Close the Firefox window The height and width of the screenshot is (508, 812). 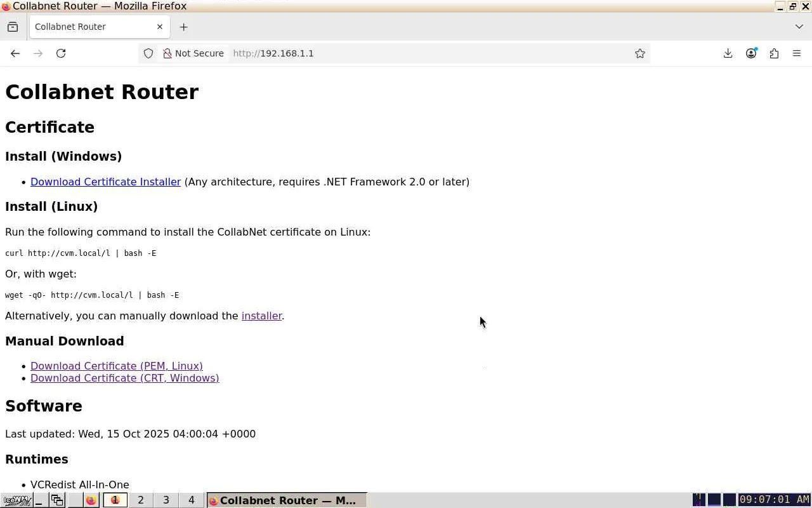pyautogui.click(x=806, y=6)
